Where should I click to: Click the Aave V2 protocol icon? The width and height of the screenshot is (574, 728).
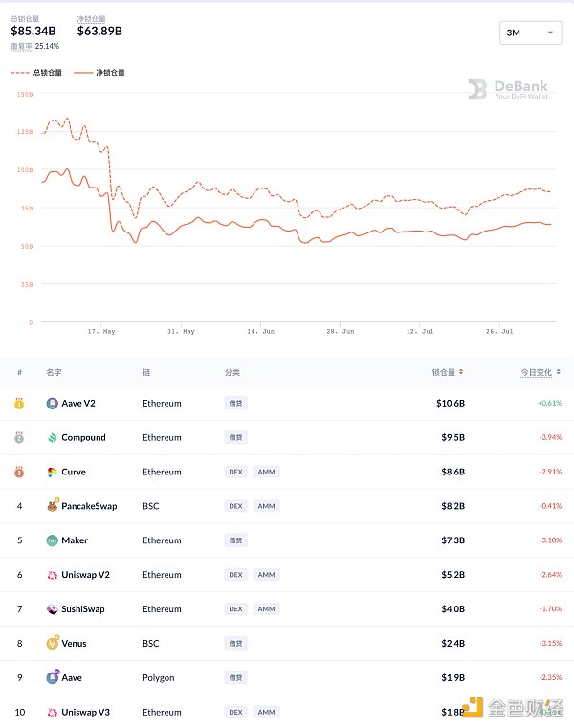click(x=52, y=404)
